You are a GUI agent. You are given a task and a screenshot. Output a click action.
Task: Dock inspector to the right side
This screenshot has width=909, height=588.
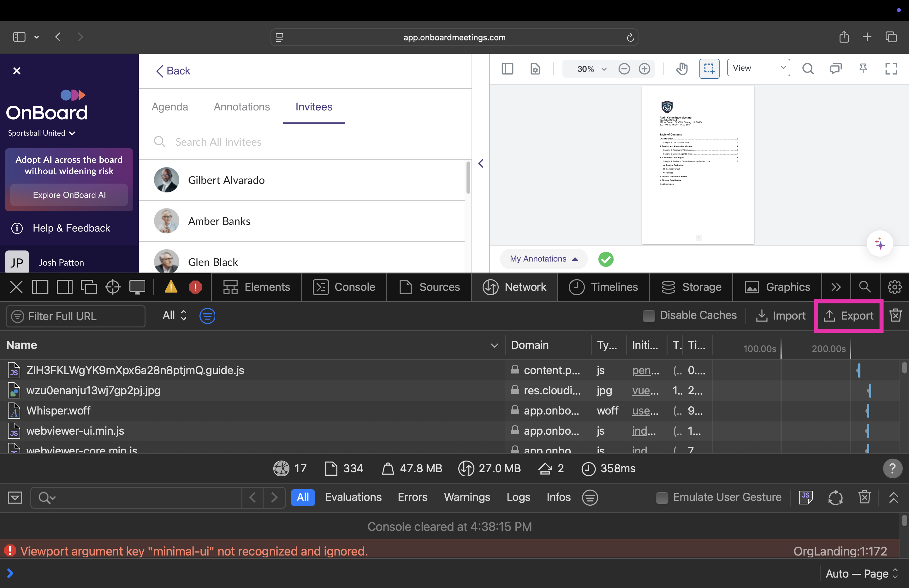pyautogui.click(x=65, y=287)
